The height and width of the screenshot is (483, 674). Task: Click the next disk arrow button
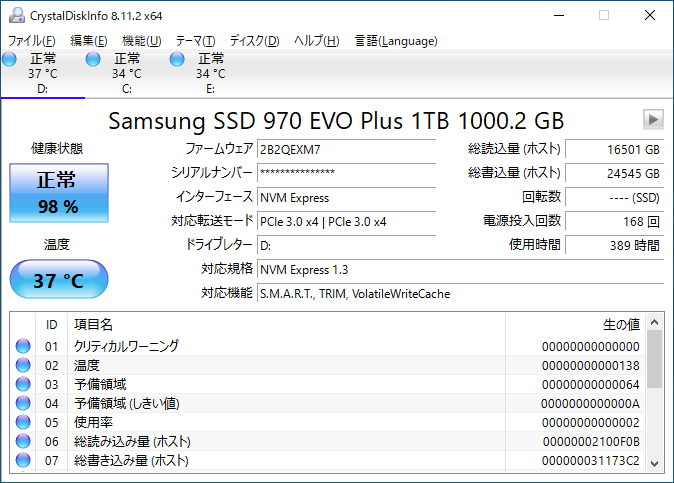pos(653,119)
